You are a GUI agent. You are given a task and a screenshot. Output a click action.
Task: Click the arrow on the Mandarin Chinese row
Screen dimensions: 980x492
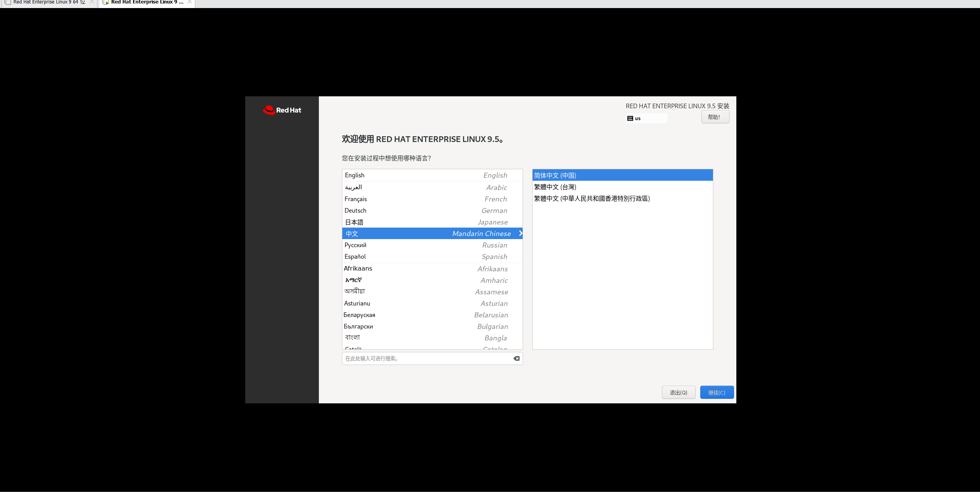click(520, 233)
